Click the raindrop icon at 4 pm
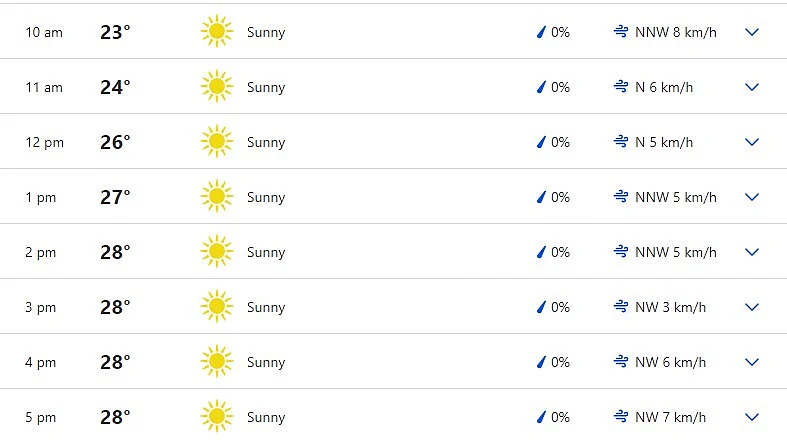The image size is (787, 443). click(x=542, y=362)
